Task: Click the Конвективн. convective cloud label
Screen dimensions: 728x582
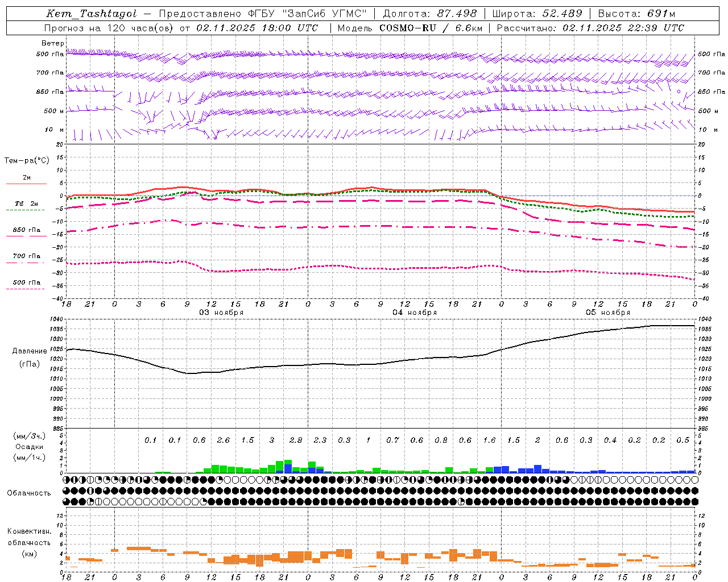Action: [x=29, y=531]
